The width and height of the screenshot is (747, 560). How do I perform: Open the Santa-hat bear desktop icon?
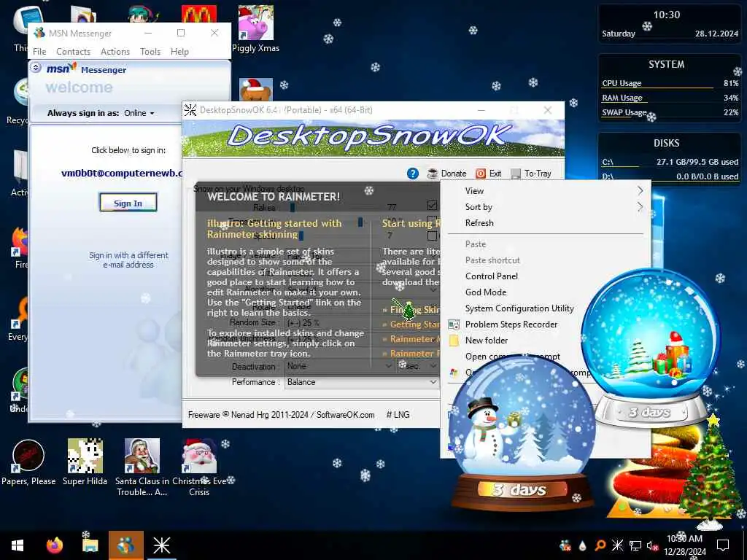pyautogui.click(x=256, y=90)
